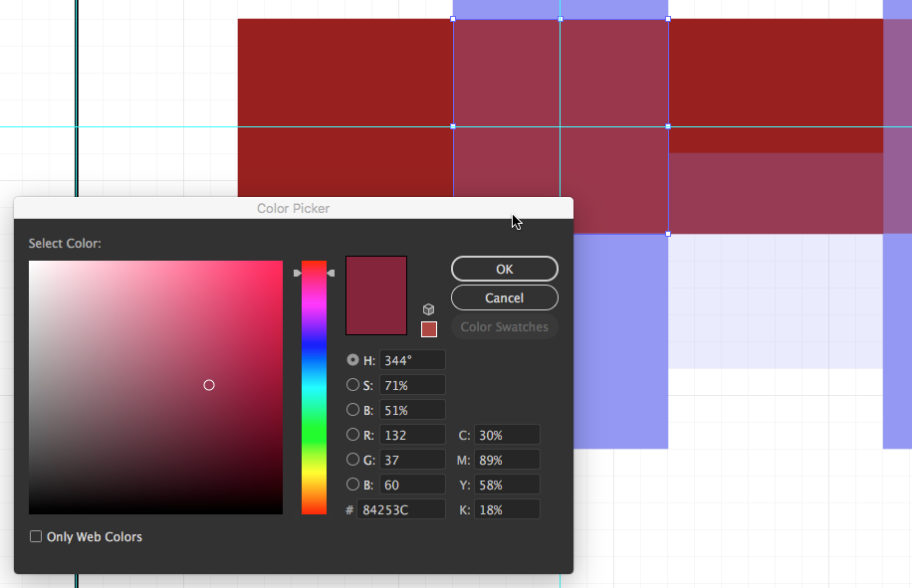912x588 pixels.
Task: Click the hex field containing 84253C
Action: click(x=402, y=509)
